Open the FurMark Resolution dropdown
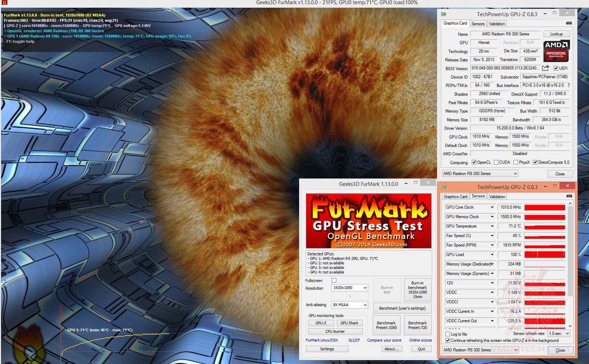589x364 pixels. [x=350, y=288]
